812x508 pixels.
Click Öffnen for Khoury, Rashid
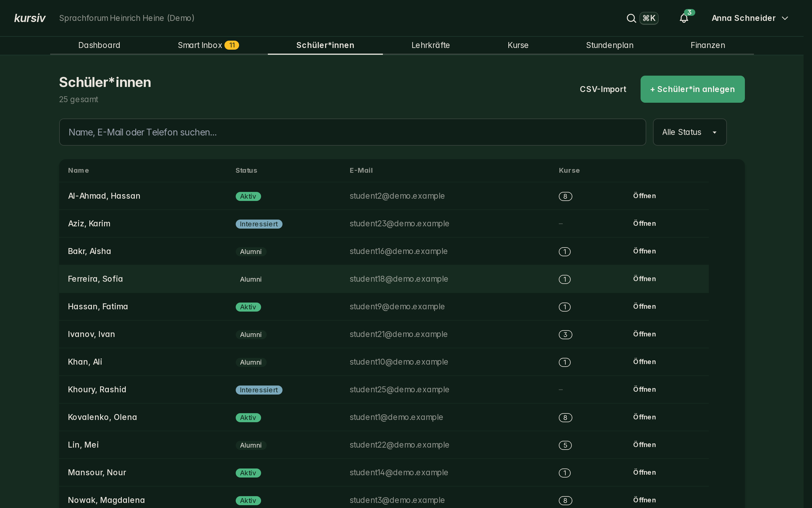coord(644,389)
